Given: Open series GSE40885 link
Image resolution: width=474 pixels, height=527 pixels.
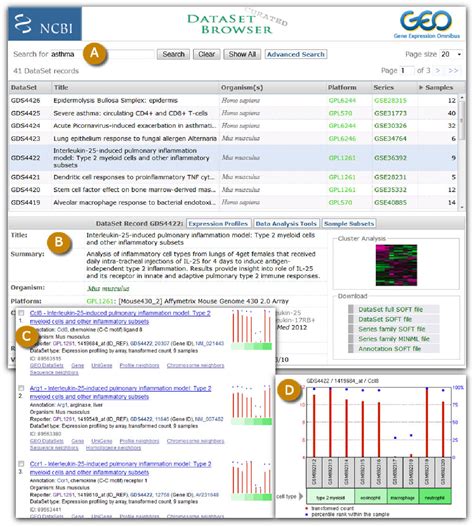Looking at the screenshot, I should pos(390,202).
